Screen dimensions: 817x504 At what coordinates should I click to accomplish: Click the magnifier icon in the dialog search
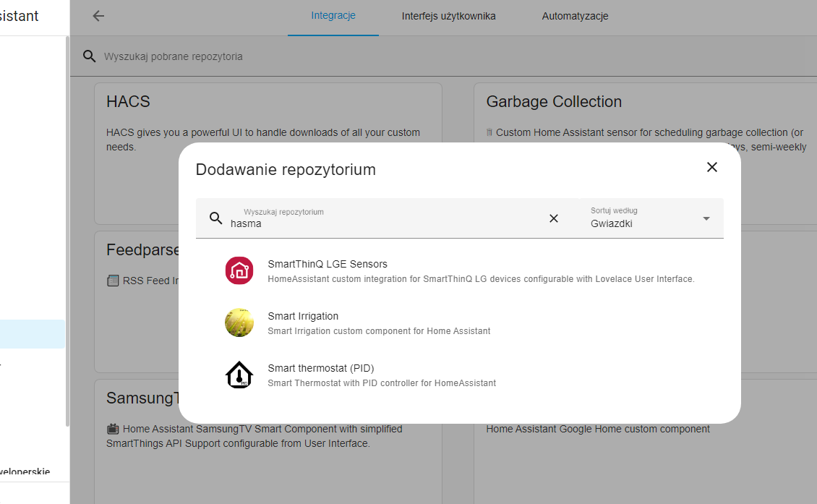coord(215,218)
